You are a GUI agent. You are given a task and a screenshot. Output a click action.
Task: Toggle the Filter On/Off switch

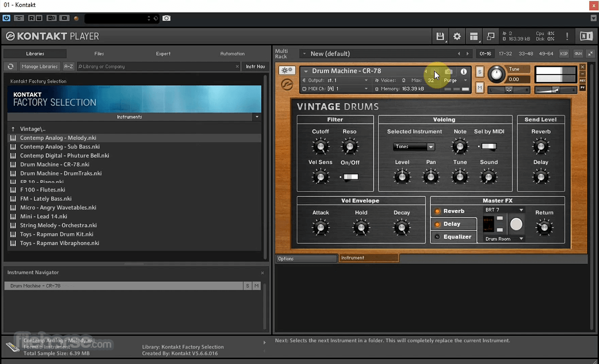pos(350,177)
